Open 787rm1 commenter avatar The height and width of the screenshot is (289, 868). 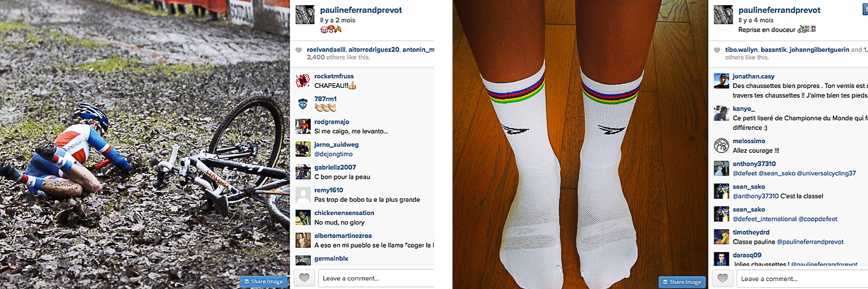pyautogui.click(x=303, y=104)
